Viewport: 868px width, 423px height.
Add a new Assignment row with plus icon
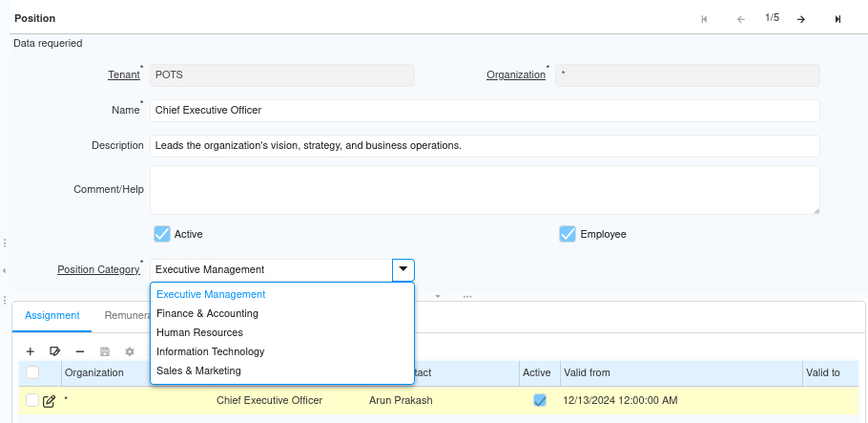[x=31, y=351]
